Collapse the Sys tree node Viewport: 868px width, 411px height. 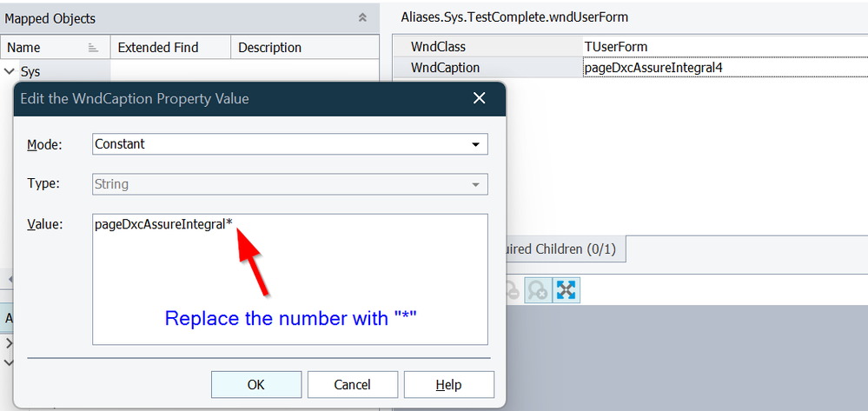[10, 71]
